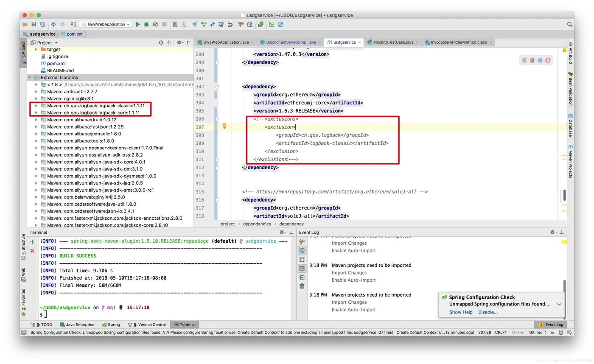Switch to the BlockchainServiceImpl.java tab
The image size is (594, 364).
[x=291, y=42]
